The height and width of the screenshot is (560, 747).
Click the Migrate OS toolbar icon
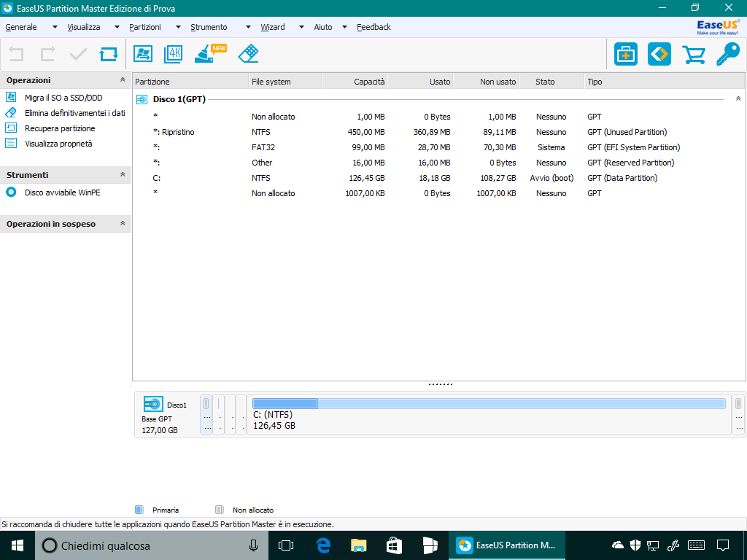(x=142, y=54)
